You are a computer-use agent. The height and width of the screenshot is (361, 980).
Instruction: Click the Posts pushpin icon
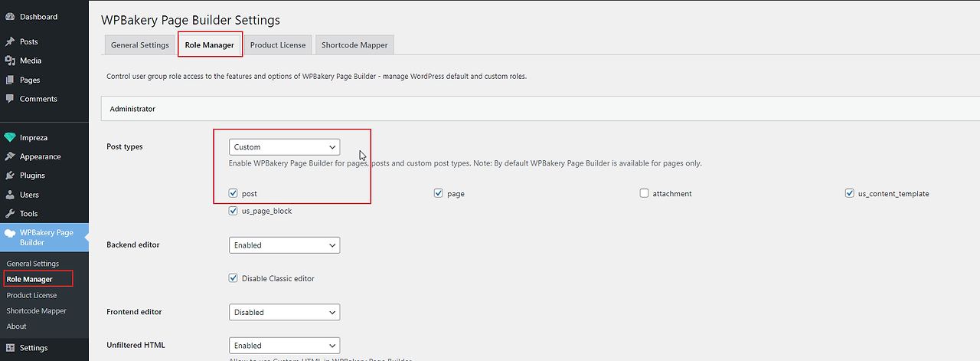(10, 41)
